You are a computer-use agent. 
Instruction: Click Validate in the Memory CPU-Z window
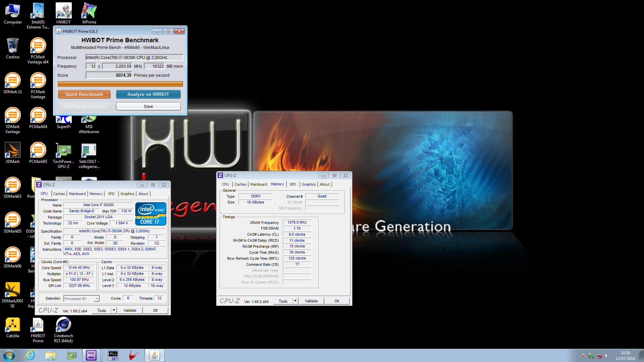[x=311, y=301]
